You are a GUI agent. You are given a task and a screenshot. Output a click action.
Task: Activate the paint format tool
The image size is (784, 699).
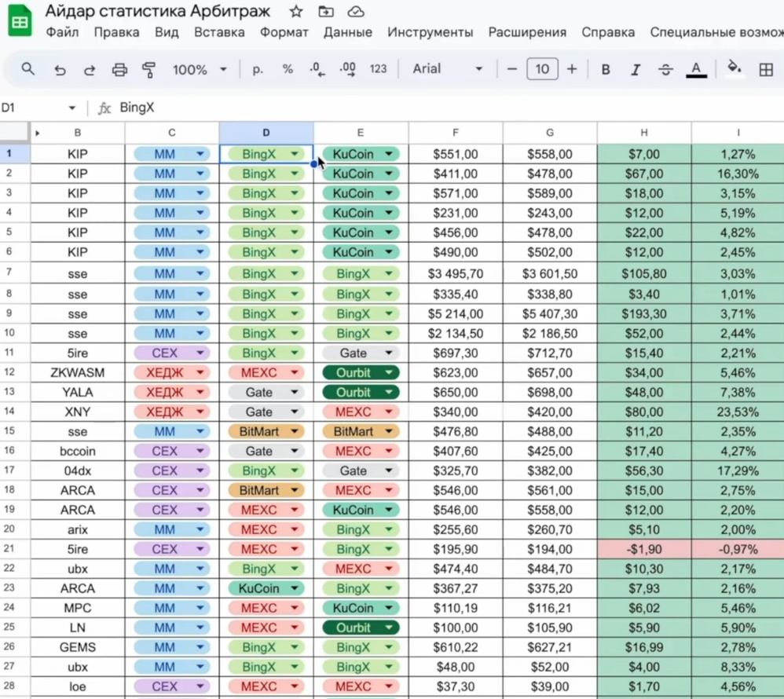click(x=148, y=69)
